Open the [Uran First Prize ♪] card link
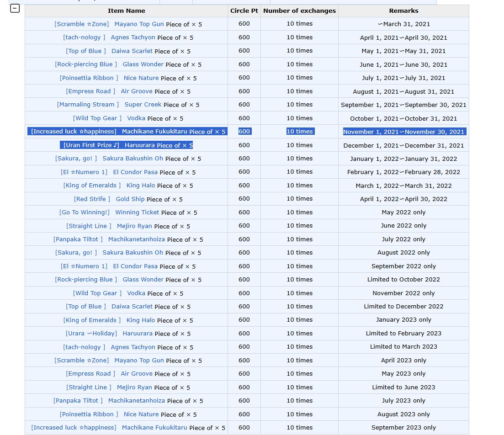The image size is (504, 435). 91,145
